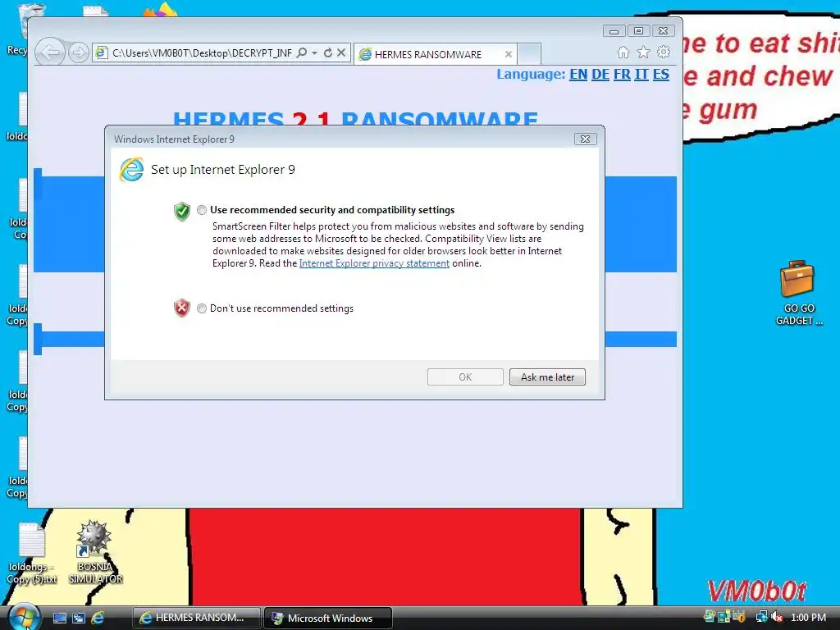The height and width of the screenshot is (630, 840).
Task: Select the HERMES RANSOMWARE tab
Action: [x=435, y=54]
